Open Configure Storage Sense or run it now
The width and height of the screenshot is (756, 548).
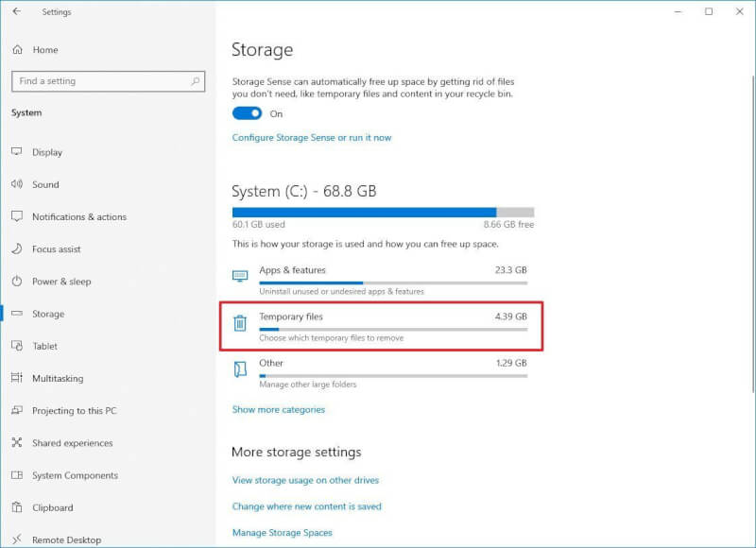point(312,138)
